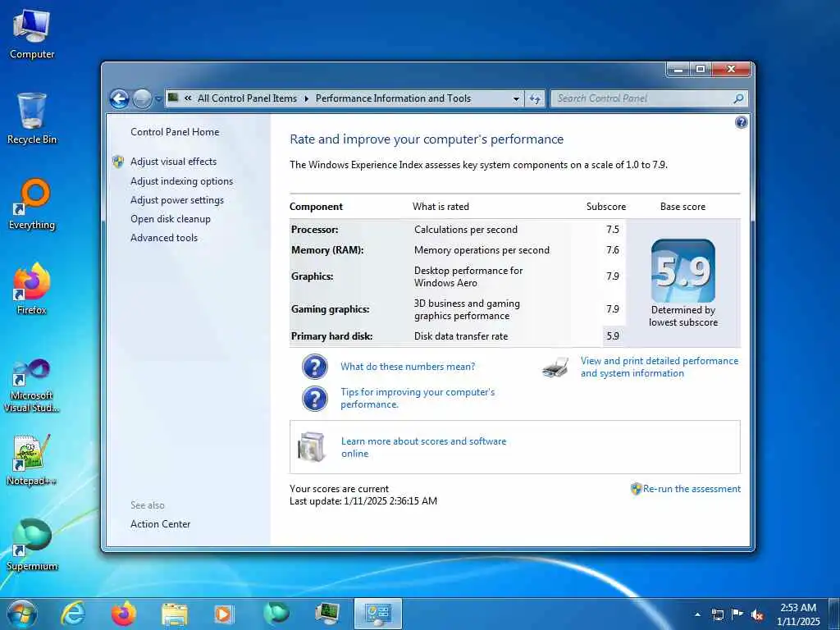Open Supermium from the taskbar
Screen dimensions: 840x630
click(x=276, y=614)
